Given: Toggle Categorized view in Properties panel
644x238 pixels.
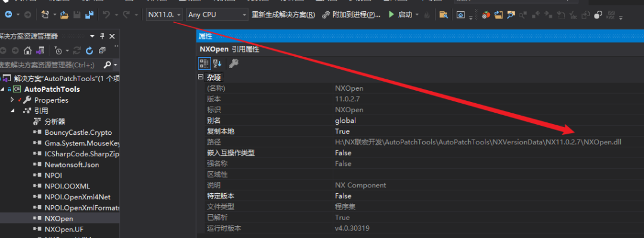Looking at the screenshot, I should click(204, 63).
